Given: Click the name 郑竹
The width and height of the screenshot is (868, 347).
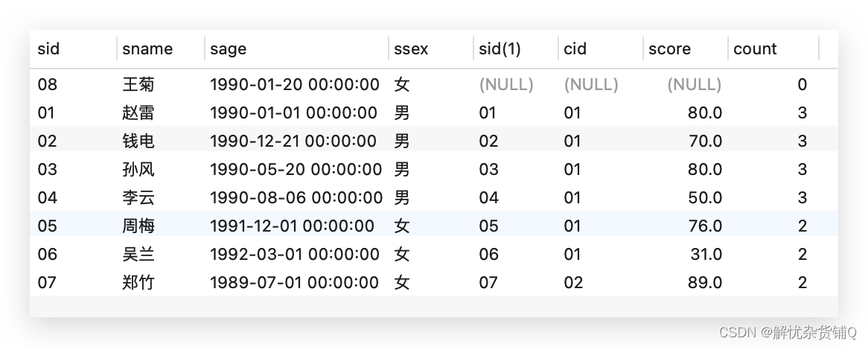Looking at the screenshot, I should pyautogui.click(x=138, y=282).
